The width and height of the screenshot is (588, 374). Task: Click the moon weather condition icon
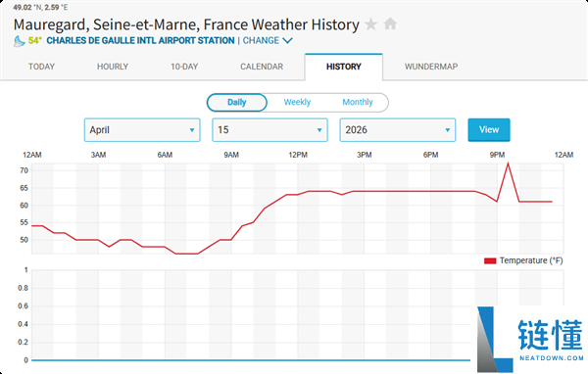tap(20, 41)
